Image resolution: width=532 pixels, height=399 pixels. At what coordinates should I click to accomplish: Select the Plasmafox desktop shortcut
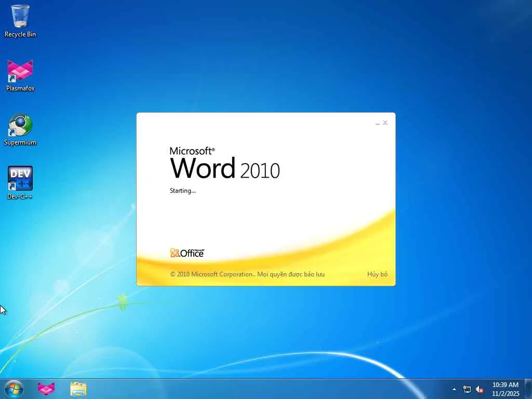click(20, 76)
